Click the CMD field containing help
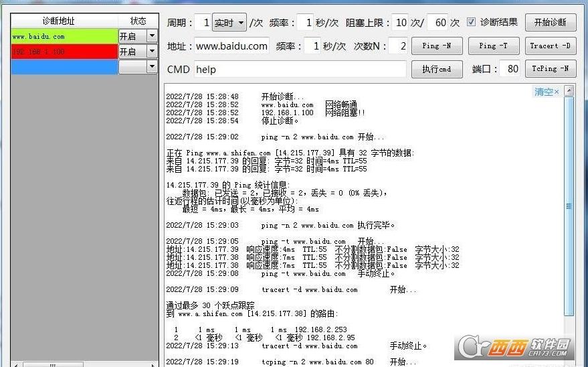Screen dimensions: 588x367 point(300,69)
